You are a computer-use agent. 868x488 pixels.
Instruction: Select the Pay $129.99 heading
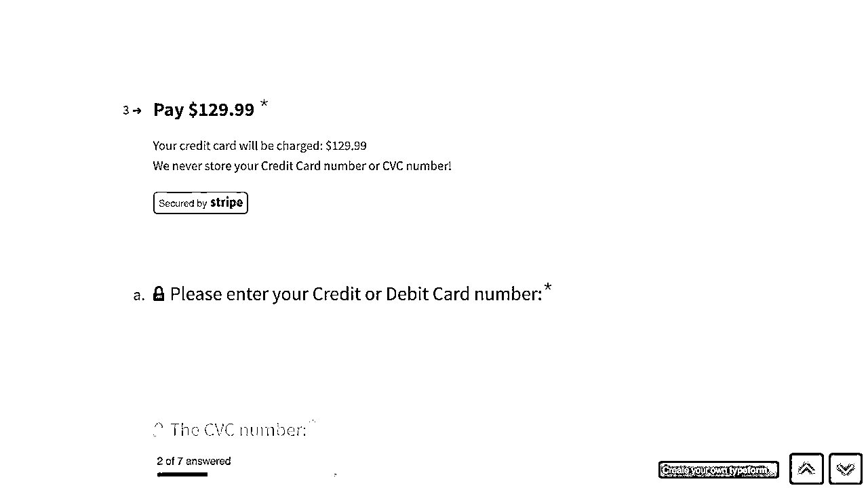pos(203,110)
